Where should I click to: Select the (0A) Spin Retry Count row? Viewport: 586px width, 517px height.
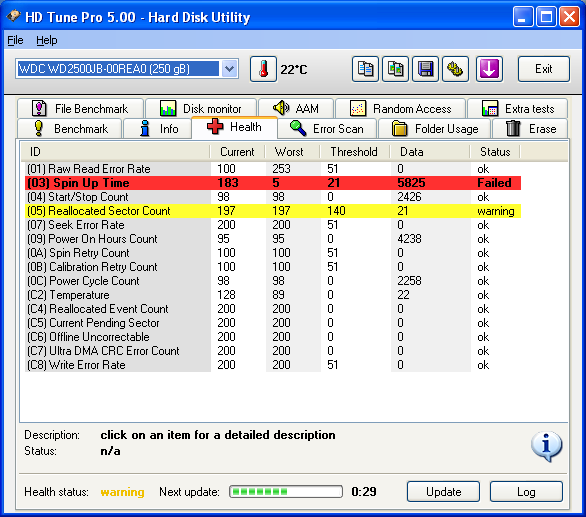273,253
